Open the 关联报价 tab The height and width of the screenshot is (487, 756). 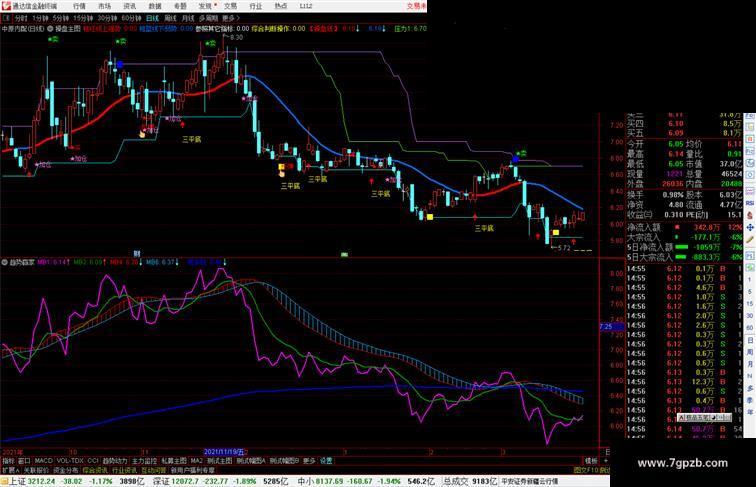(x=36, y=470)
